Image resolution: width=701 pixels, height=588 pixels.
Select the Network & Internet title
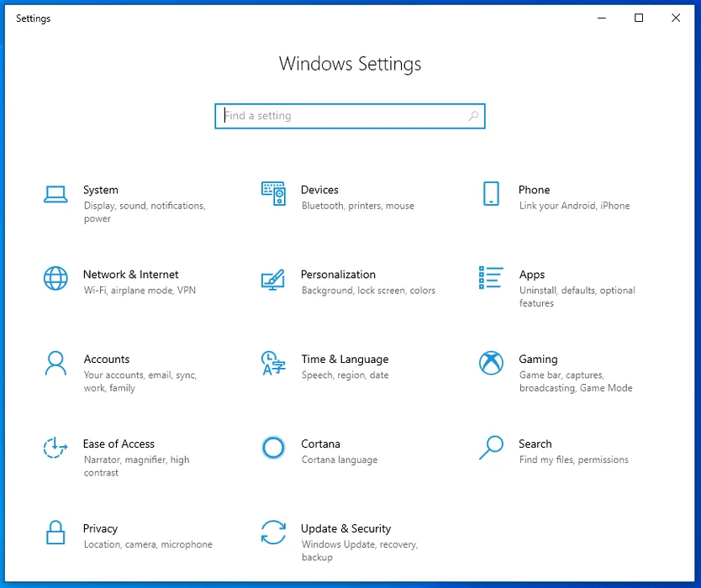click(x=130, y=275)
